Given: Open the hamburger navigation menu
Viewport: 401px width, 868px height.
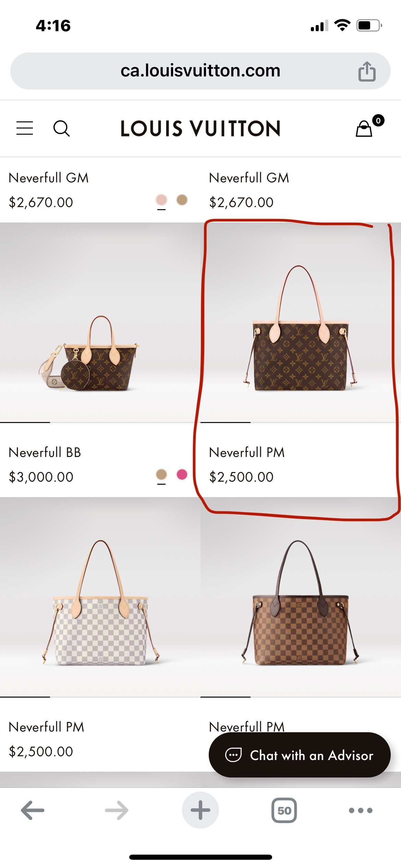Looking at the screenshot, I should point(25,128).
